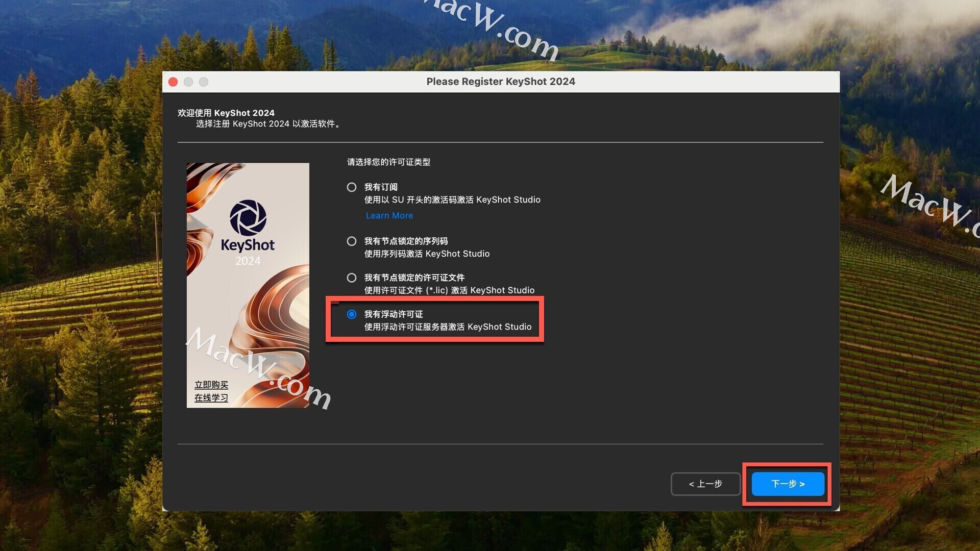Select the 我有订阅 subscription radio option
Viewport: 980px width, 551px height.
tap(352, 187)
